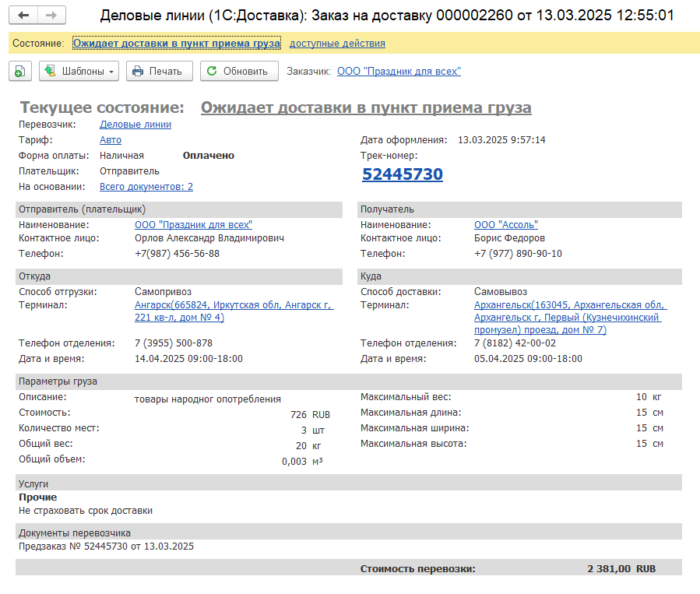Screen dimensions: 700x594
Task: Select shipping method Самопривоз
Action: pos(163,292)
